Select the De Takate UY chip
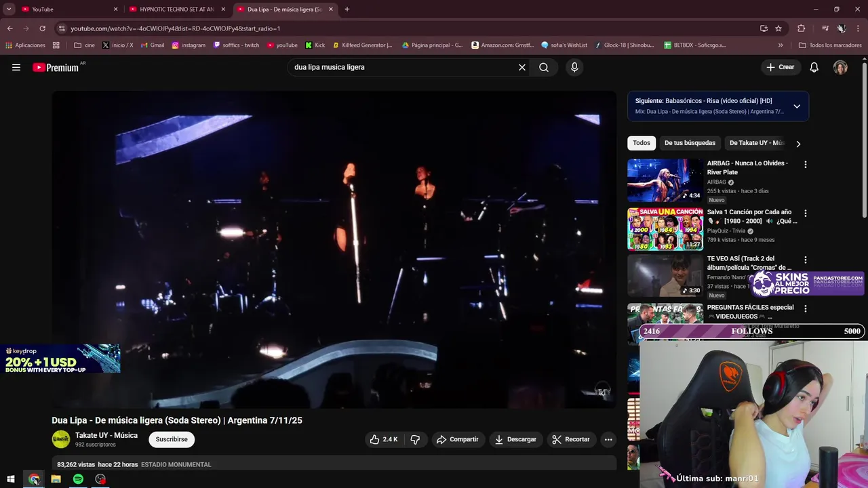868x488 pixels. pyautogui.click(x=756, y=143)
